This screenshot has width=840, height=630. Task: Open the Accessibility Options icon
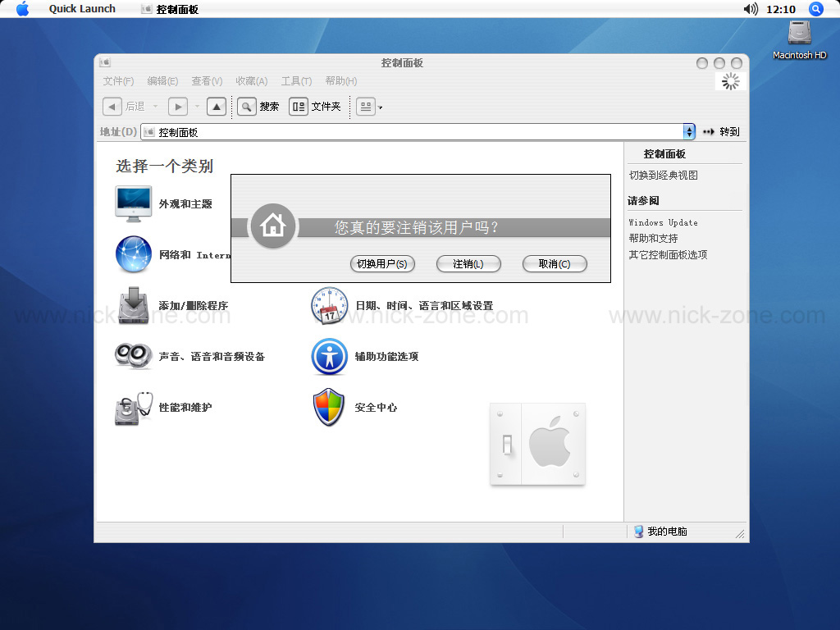(330, 356)
